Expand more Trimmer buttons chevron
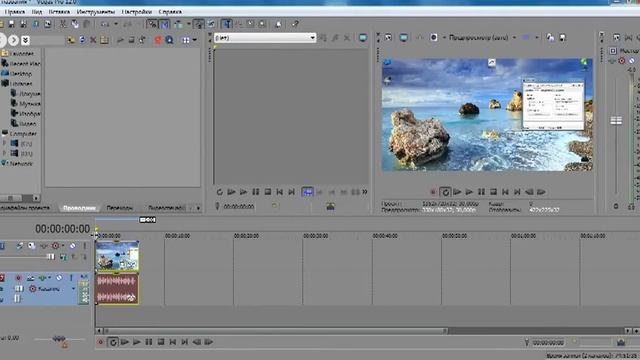Image resolution: width=640 pixels, height=360 pixels. [365, 192]
